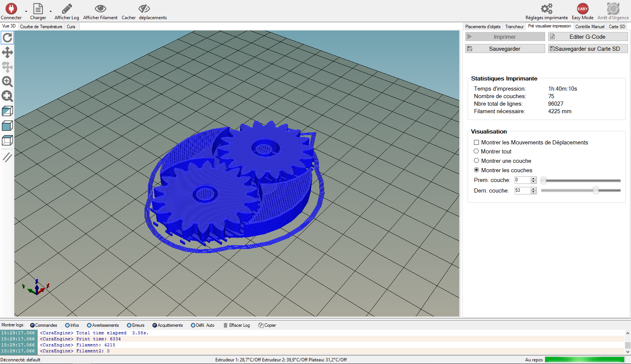Image resolution: width=631 pixels, height=364 pixels.
Task: Click the log scrollbar up arrow
Action: tap(628, 333)
